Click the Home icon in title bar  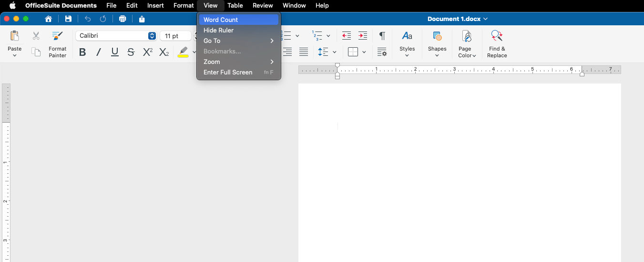(48, 19)
